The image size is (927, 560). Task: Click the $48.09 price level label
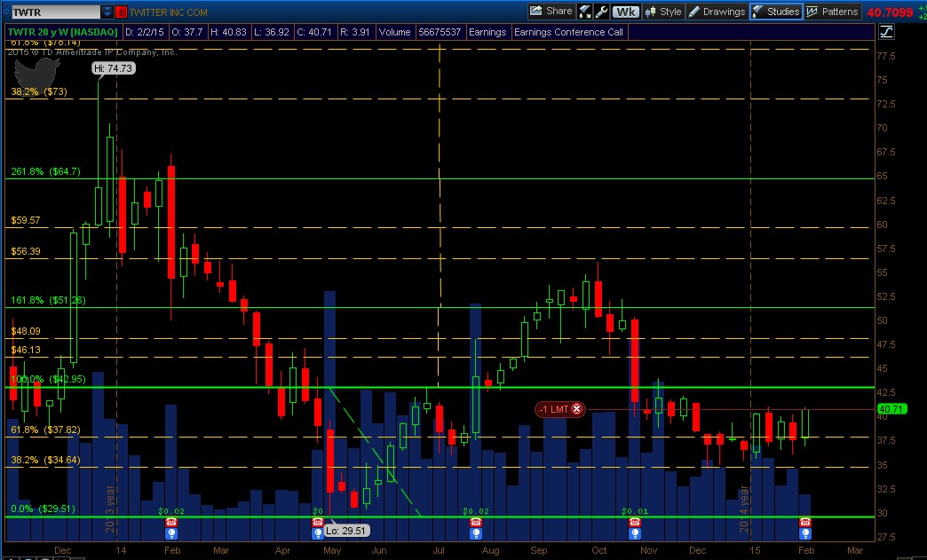click(26, 331)
